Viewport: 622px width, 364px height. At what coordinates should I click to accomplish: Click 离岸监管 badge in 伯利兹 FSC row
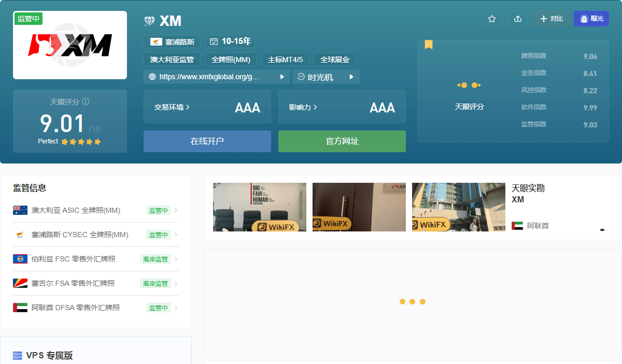click(155, 259)
